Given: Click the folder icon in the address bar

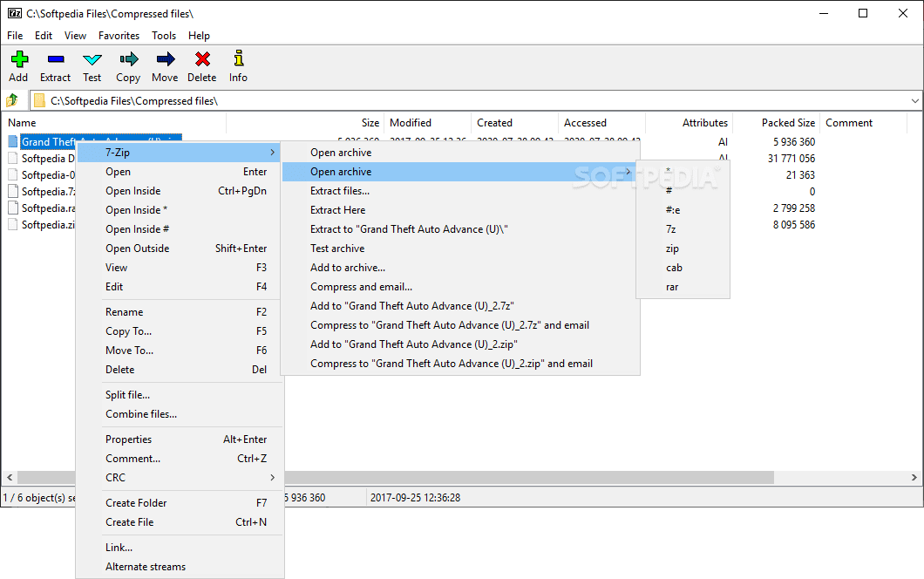Looking at the screenshot, I should (x=39, y=101).
